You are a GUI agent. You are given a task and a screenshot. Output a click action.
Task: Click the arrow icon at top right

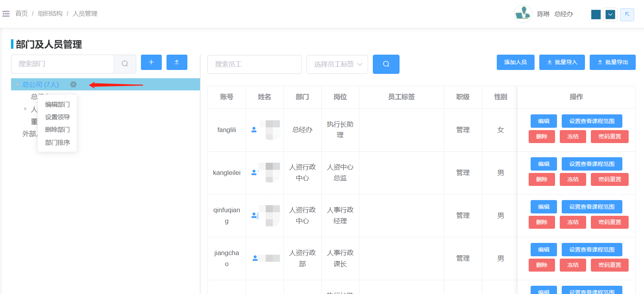(627, 15)
